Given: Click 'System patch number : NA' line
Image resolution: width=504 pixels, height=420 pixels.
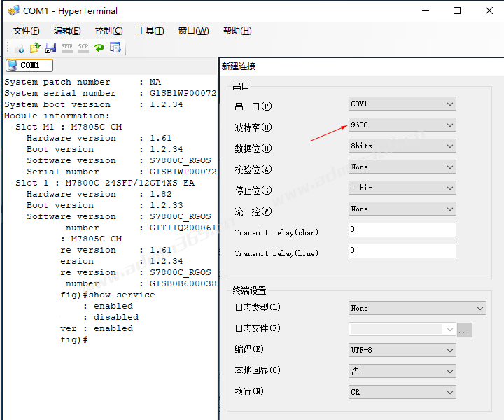Looking at the screenshot, I should [x=83, y=83].
